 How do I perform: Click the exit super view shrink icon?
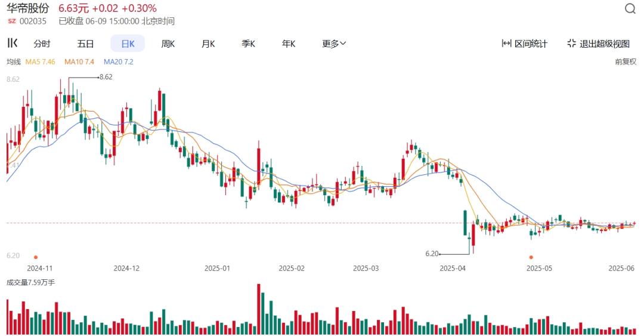click(571, 44)
